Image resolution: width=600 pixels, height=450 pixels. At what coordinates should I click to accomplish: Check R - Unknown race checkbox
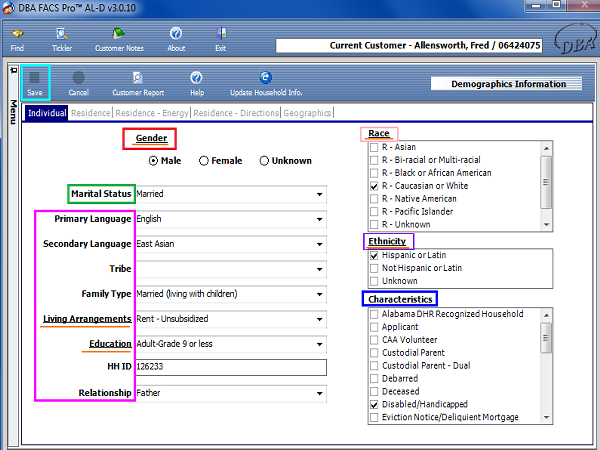pos(374,225)
